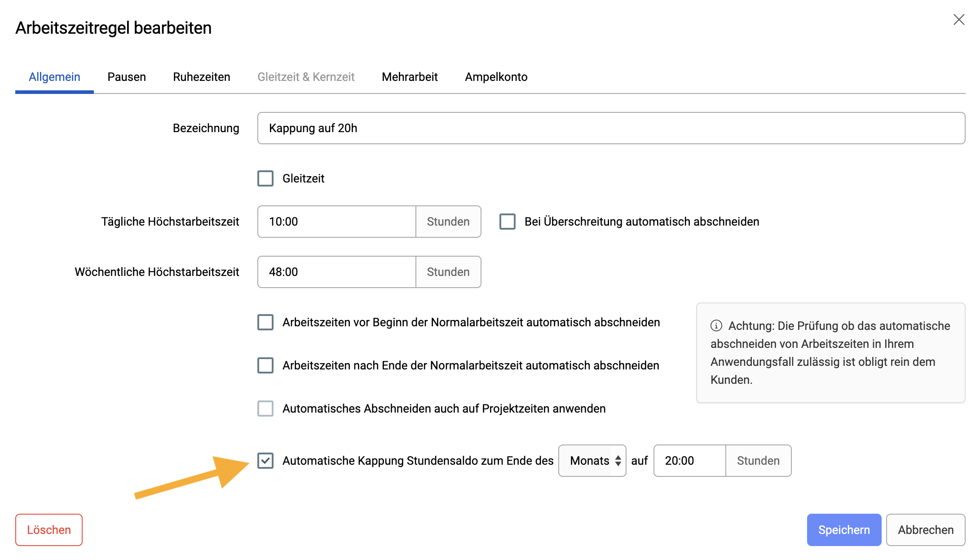Toggle Automatisches Abschneiden auf Projektzeiten anwenden

click(x=265, y=409)
